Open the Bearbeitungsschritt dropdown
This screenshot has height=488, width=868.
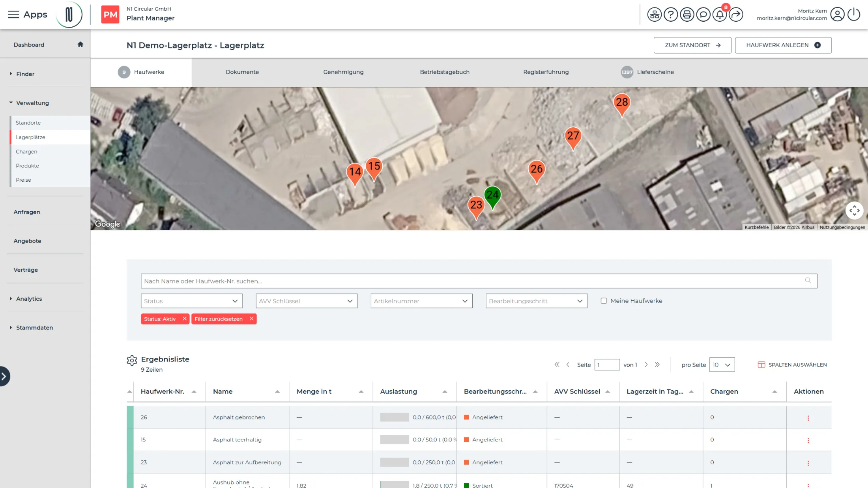click(536, 301)
